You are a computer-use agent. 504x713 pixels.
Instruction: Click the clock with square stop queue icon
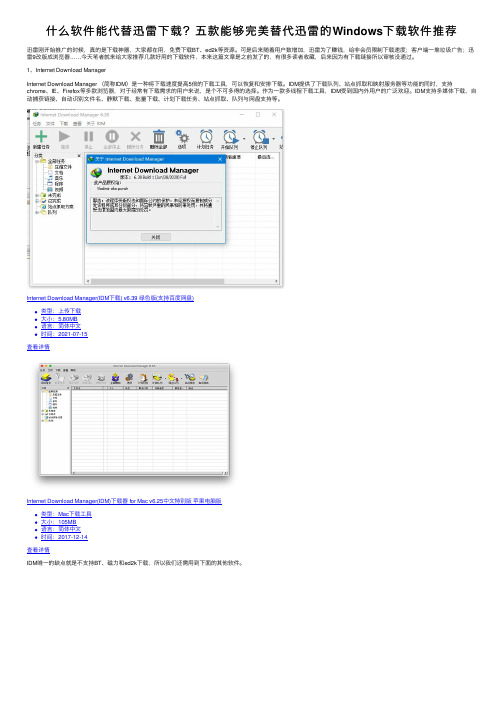[260, 136]
